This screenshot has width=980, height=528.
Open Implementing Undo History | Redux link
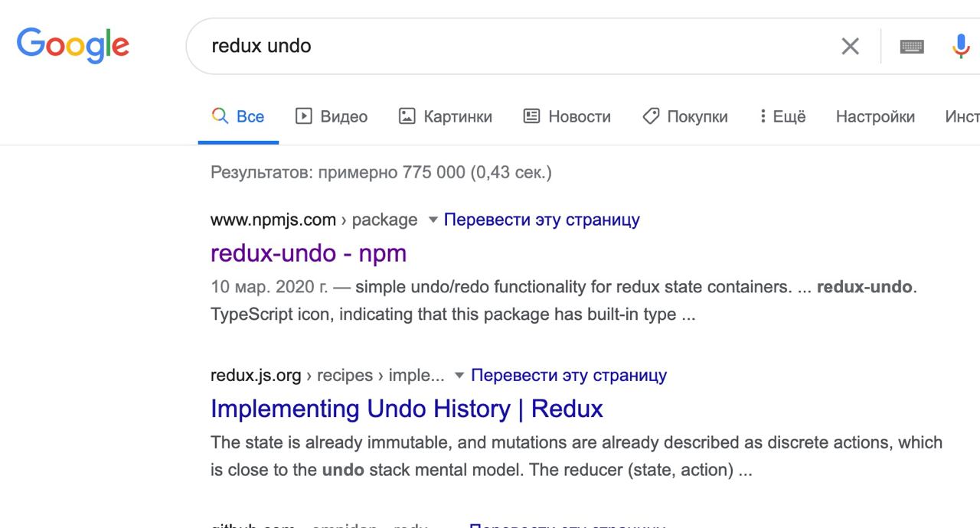pyautogui.click(x=407, y=409)
